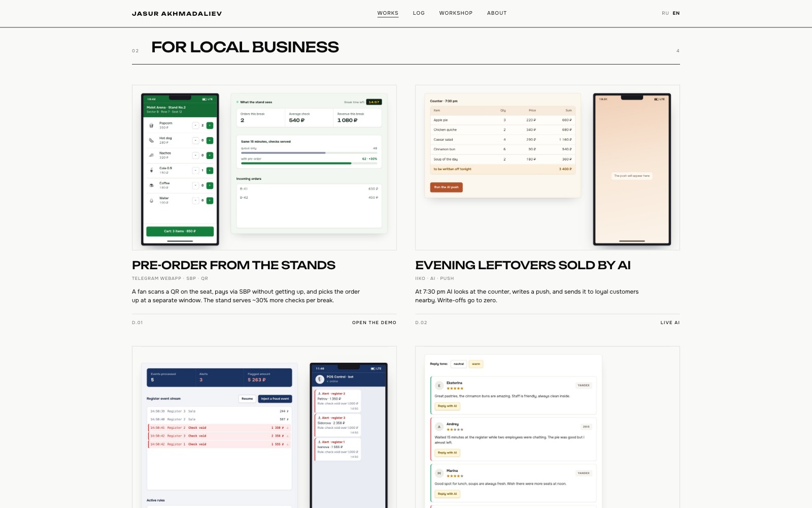Open the Evening Leftovers Sold By AI title

(523, 265)
